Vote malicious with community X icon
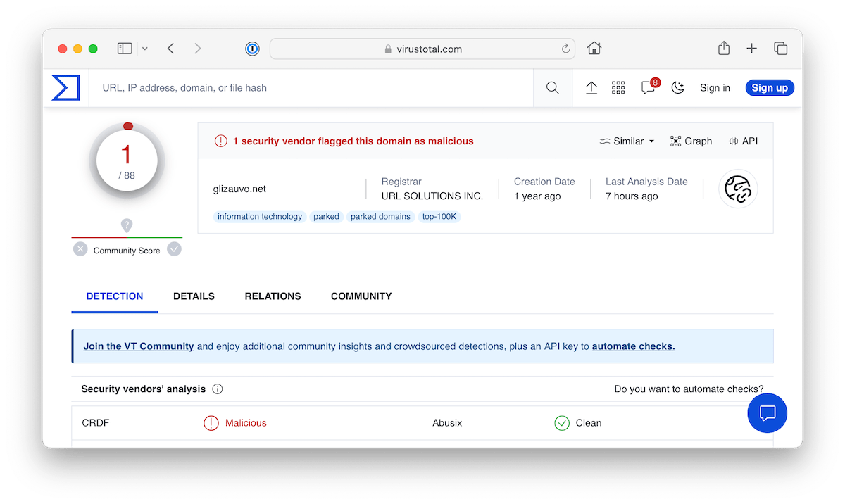Screen dimensions: 845x504 (80, 249)
